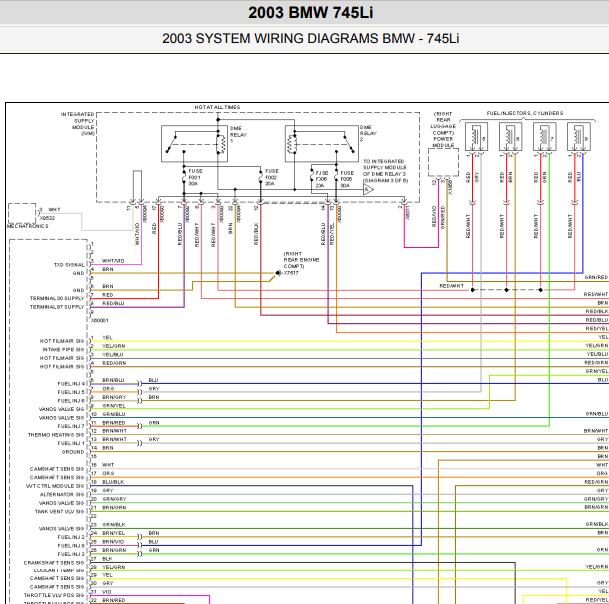Click the "VVT CTRL MODULE SIG" pin label

55,486
